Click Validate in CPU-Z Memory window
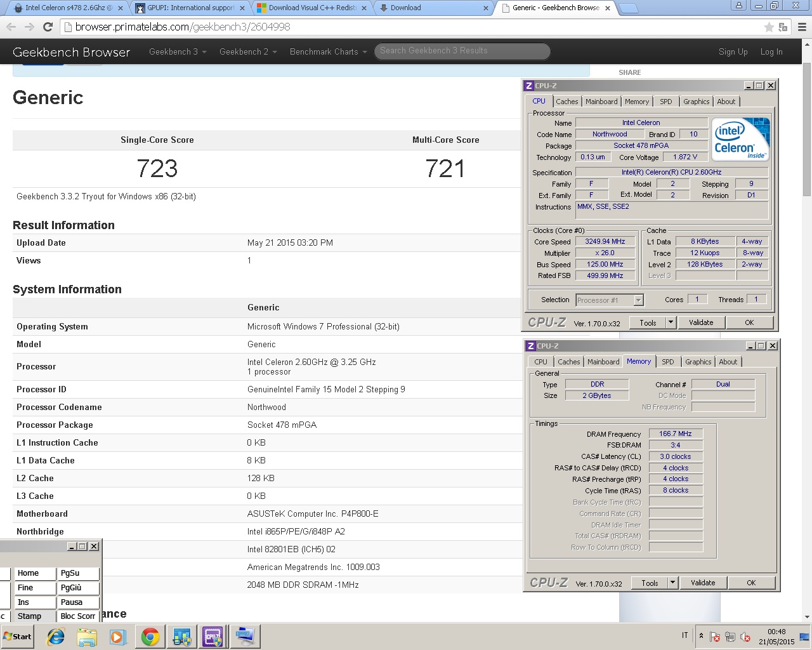This screenshot has width=812, height=650. [x=703, y=583]
